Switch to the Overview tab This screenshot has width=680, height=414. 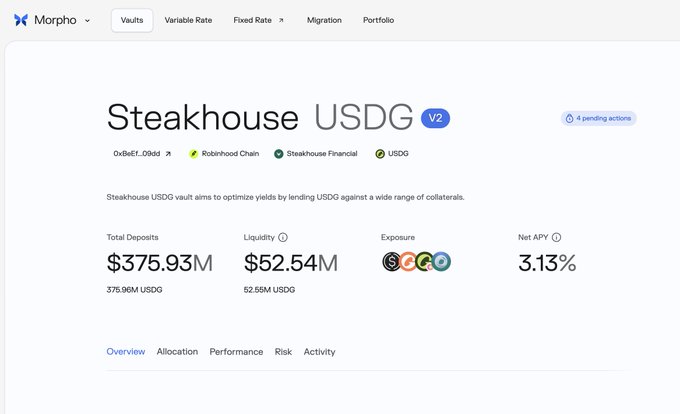pyautogui.click(x=126, y=352)
